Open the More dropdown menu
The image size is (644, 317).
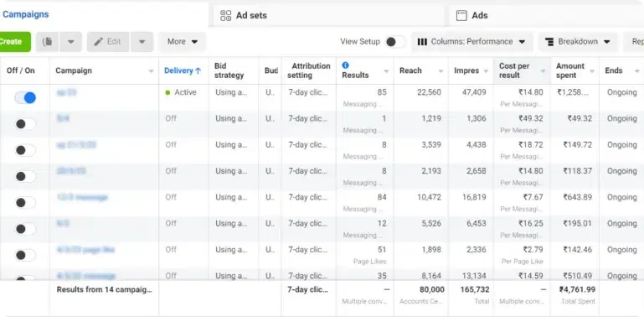click(183, 42)
